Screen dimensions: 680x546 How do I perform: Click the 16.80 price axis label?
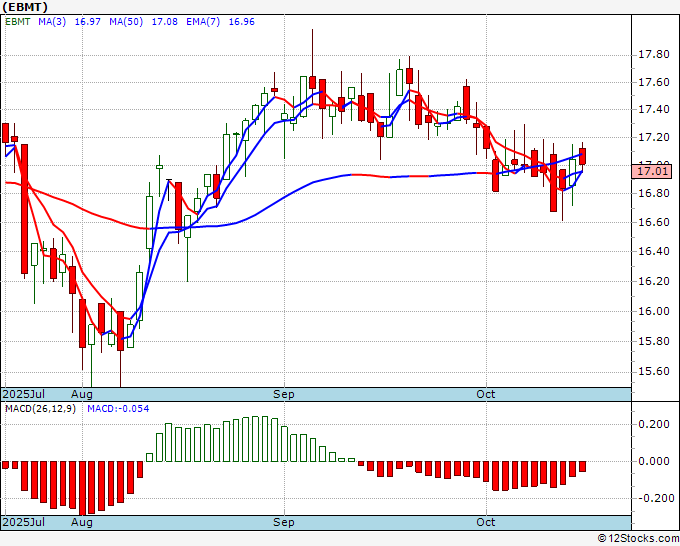pos(654,193)
